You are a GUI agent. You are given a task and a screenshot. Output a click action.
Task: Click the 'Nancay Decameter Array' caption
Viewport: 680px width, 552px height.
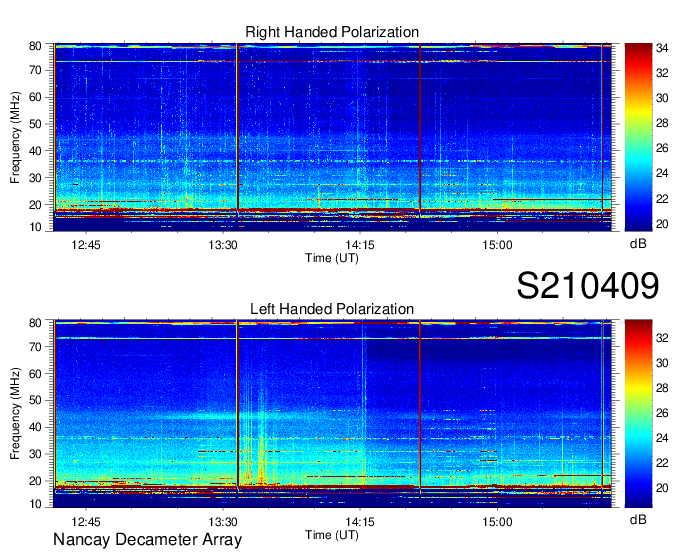(x=147, y=539)
